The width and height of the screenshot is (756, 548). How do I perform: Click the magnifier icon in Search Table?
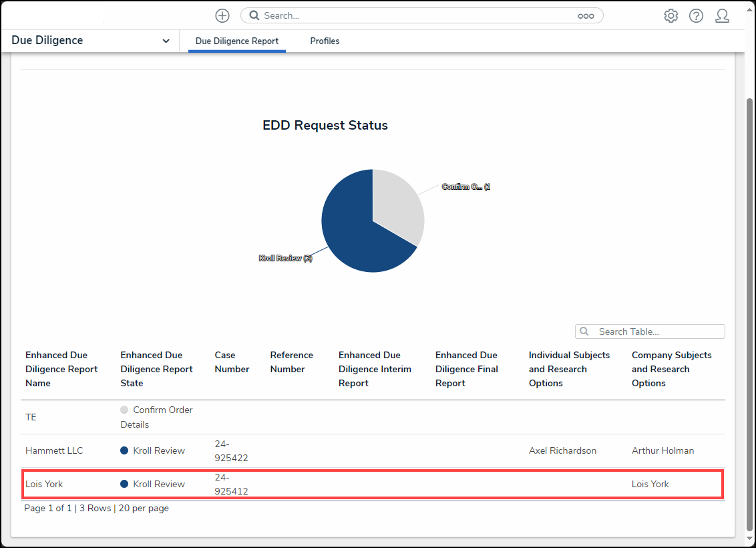584,331
